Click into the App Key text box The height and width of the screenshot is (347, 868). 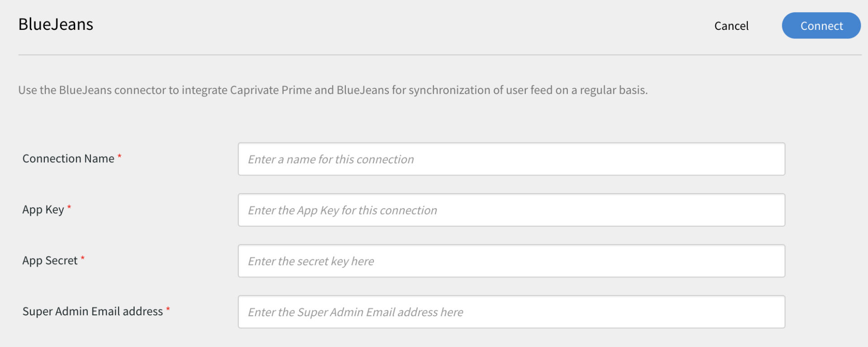click(x=511, y=210)
